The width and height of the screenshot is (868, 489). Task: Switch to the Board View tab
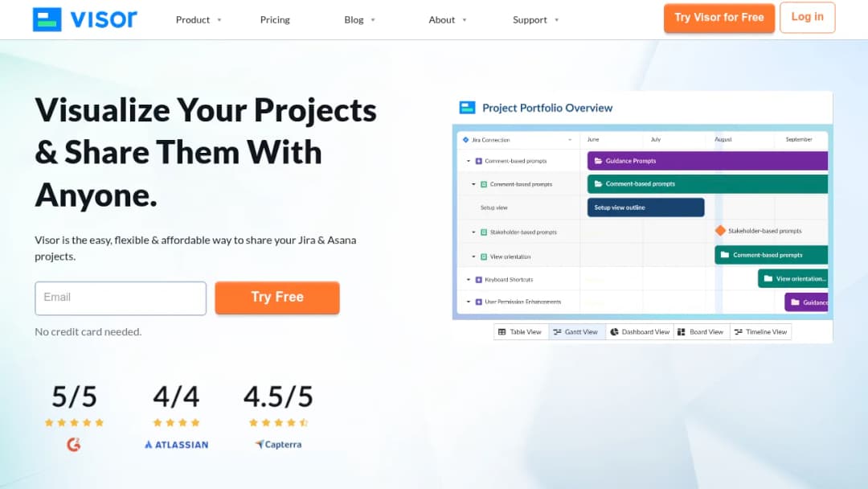[702, 331]
